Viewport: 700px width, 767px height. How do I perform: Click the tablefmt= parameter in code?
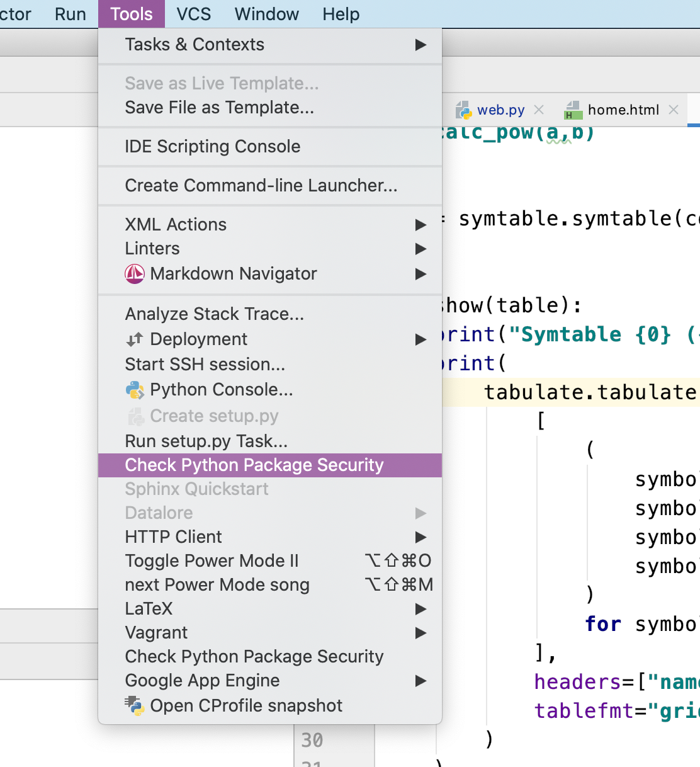pyautogui.click(x=584, y=711)
